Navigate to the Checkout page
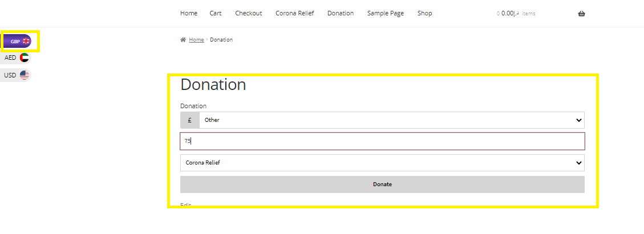The height and width of the screenshot is (234, 644). (x=249, y=13)
